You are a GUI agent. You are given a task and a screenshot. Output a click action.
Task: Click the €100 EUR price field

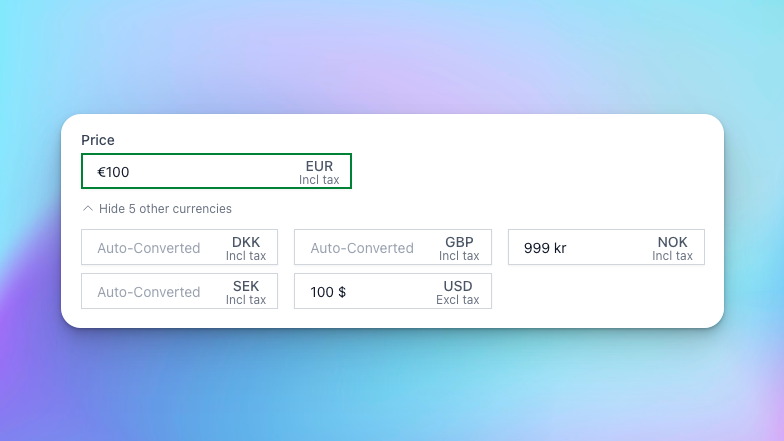[x=190, y=172]
